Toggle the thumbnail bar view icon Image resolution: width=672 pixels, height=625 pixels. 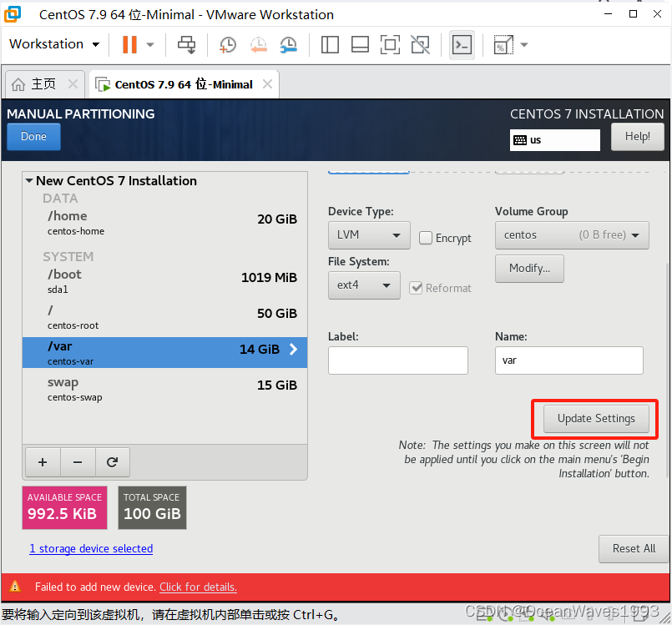coord(360,44)
